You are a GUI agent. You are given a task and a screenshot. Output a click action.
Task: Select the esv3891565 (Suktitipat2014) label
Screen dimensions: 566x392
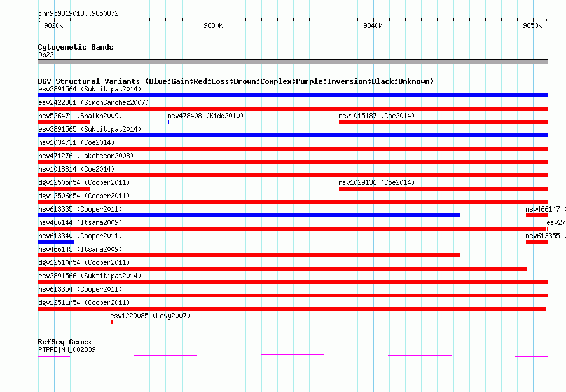pos(90,129)
